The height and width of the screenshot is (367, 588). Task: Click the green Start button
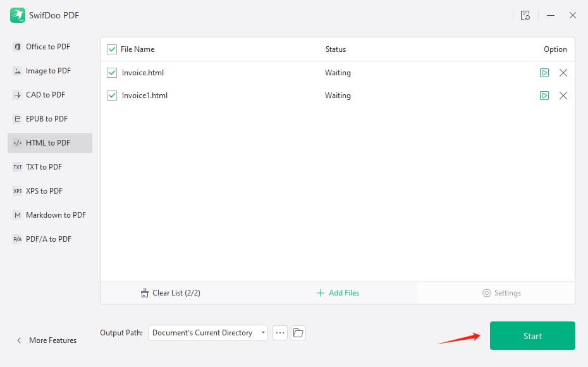click(x=532, y=336)
